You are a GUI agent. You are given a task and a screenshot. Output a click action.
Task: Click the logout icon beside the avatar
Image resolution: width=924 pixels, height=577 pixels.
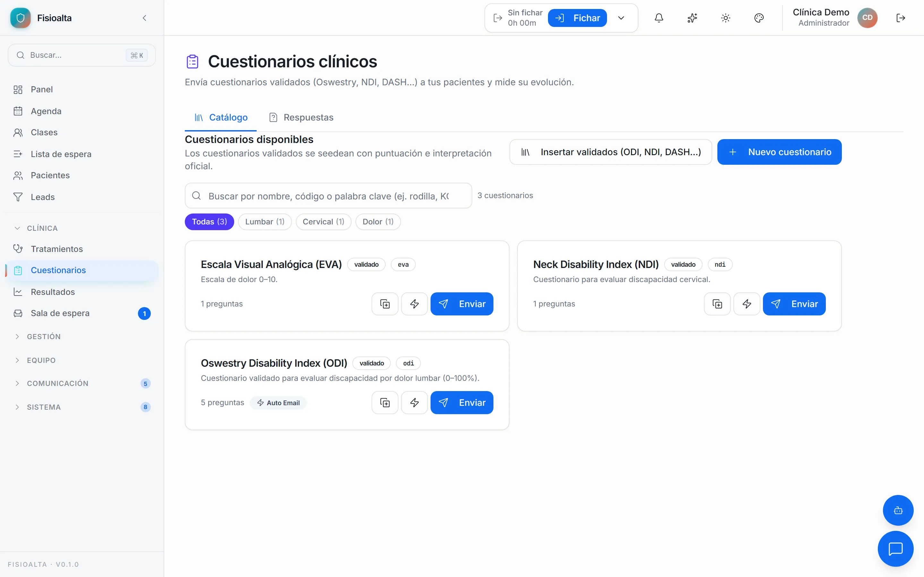coord(901,18)
